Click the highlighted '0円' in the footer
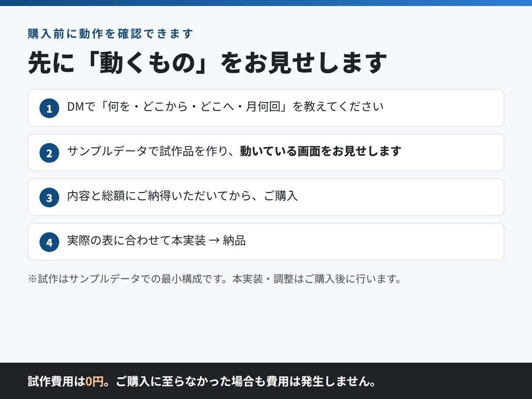Screen dimensions: 532x399 point(95,382)
